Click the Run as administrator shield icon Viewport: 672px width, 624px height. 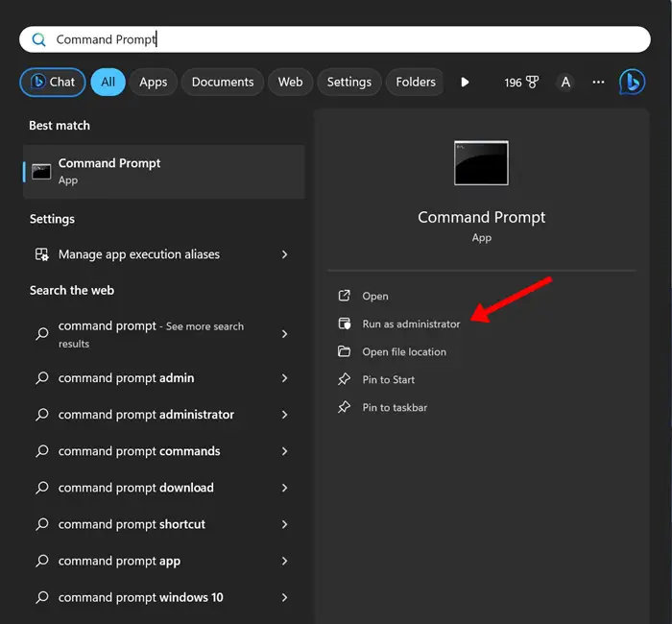pyautogui.click(x=345, y=324)
